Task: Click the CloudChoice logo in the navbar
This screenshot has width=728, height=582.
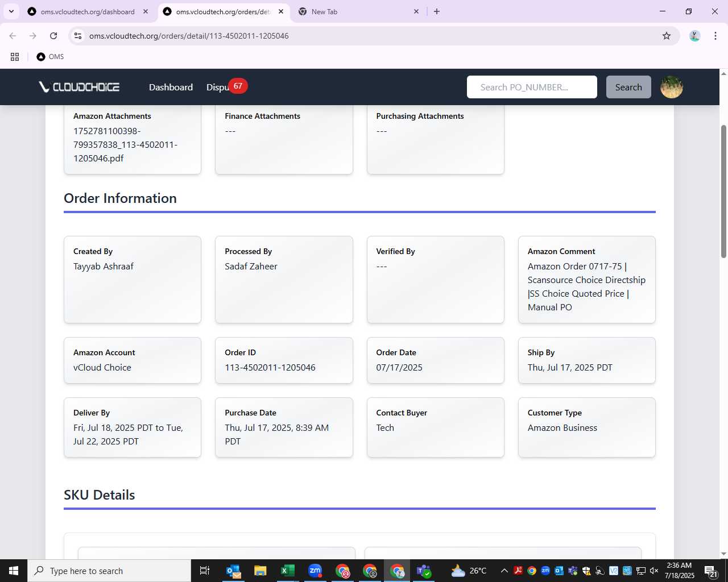Action: tap(79, 87)
